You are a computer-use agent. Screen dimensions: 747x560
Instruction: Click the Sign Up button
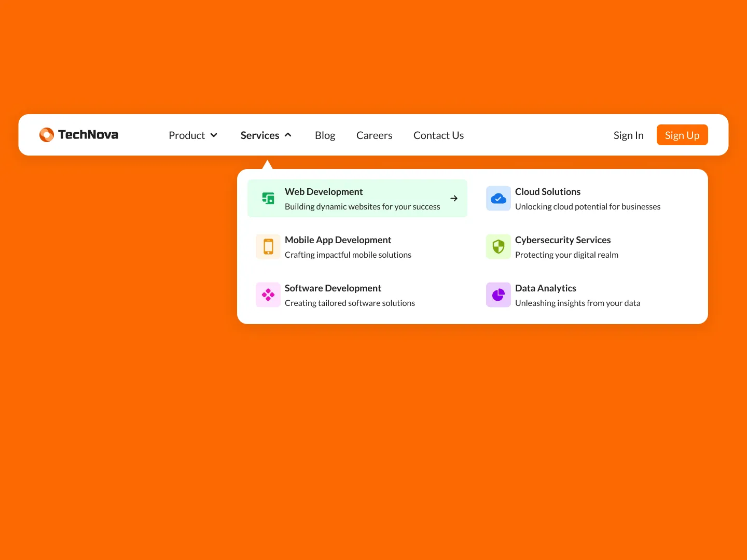(x=682, y=135)
